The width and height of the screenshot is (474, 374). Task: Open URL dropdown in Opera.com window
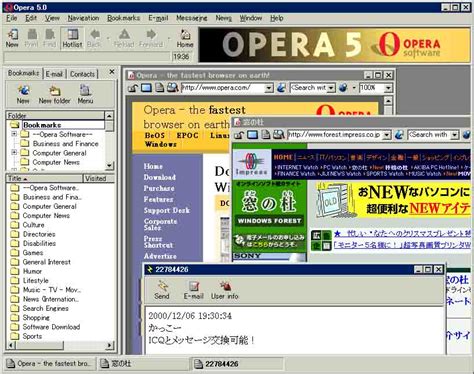[x=269, y=88]
